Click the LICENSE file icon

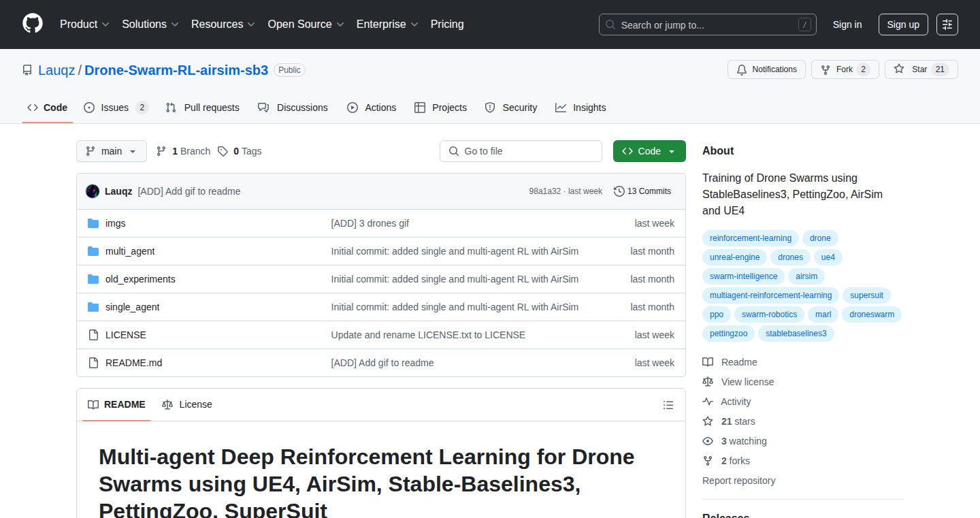[x=93, y=335]
